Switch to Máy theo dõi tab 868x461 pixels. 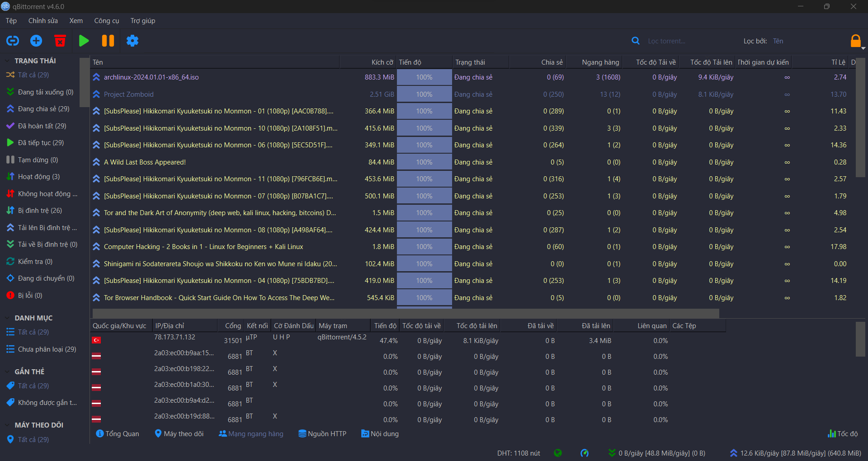coord(179,434)
